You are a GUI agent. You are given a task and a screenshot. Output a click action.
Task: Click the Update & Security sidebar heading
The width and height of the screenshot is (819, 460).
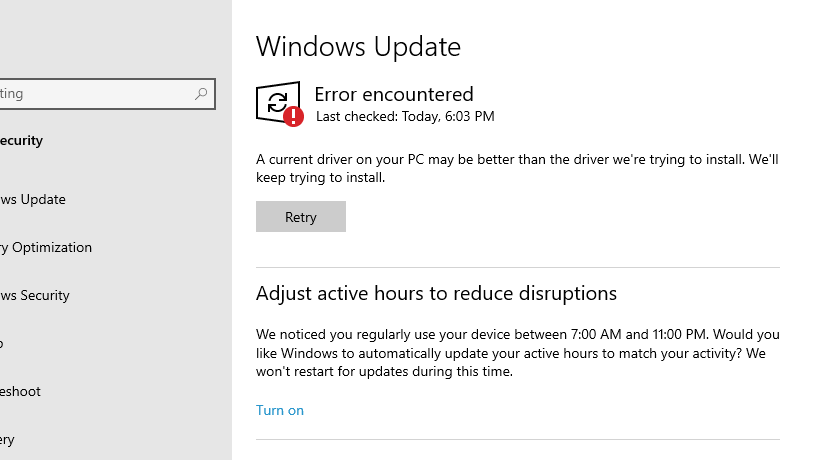[x=22, y=141]
